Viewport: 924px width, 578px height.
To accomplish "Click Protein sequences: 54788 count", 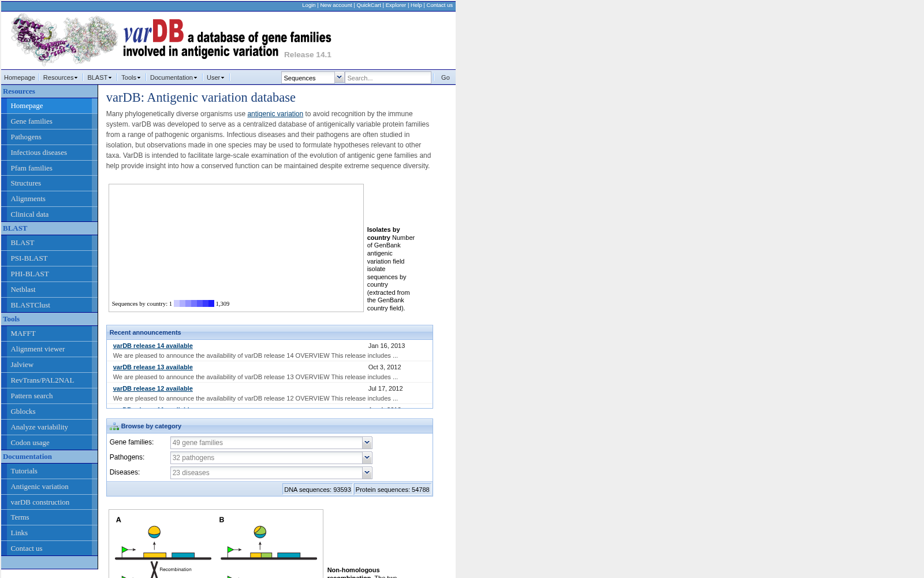I will (x=393, y=490).
